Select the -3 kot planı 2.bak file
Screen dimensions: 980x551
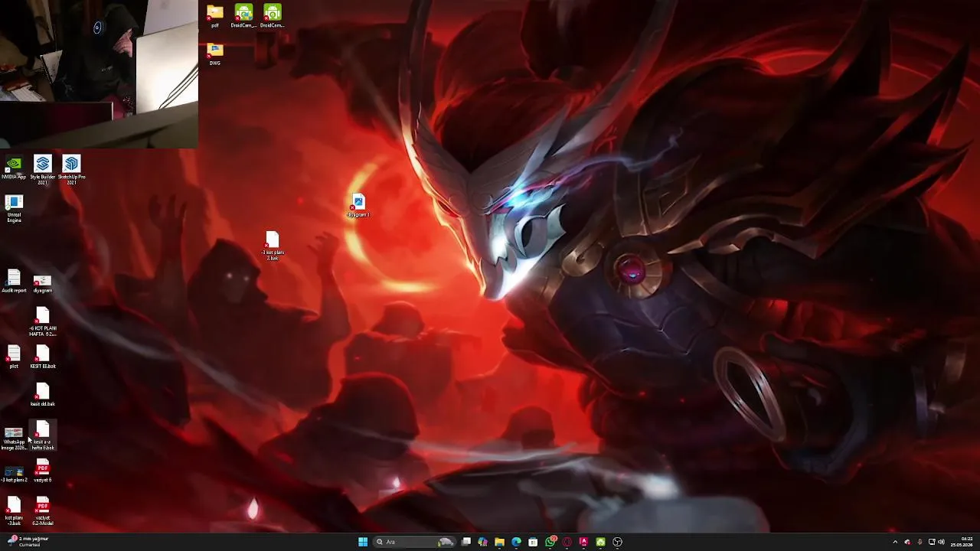273,246
